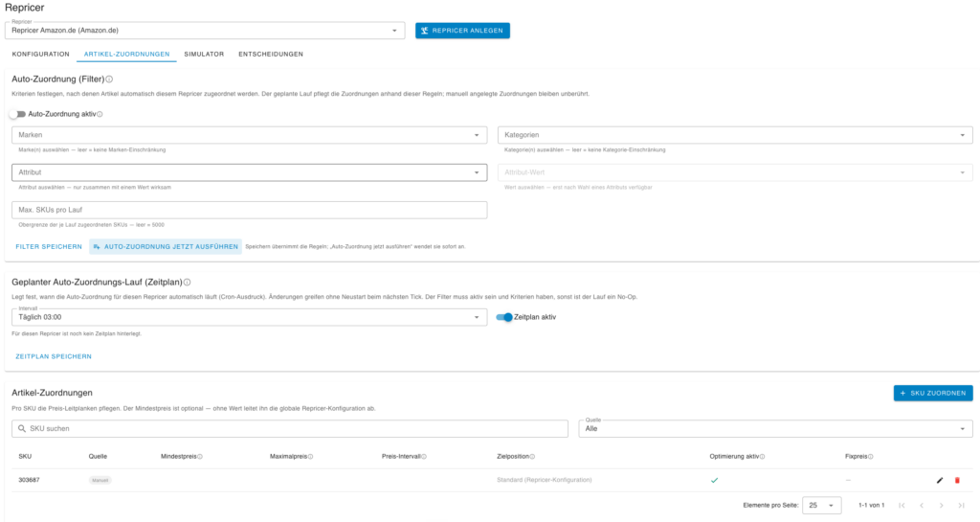The image size is (980, 522).
Task: Select the Artikel-Zuordnungen tab
Action: 127,55
